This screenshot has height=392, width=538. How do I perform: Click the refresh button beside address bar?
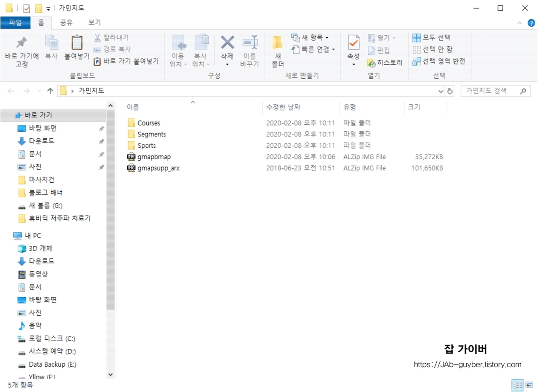[x=450, y=91]
